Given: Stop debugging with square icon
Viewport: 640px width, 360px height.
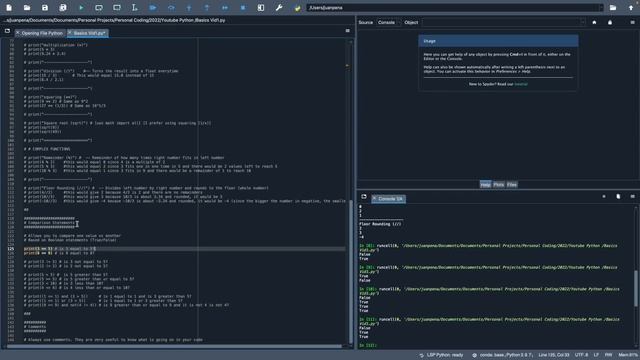Looking at the screenshot, I should pos(243,7).
